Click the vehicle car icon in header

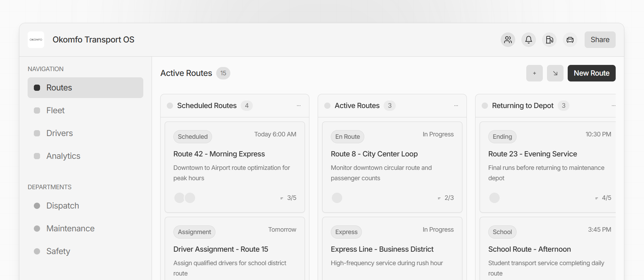click(570, 40)
